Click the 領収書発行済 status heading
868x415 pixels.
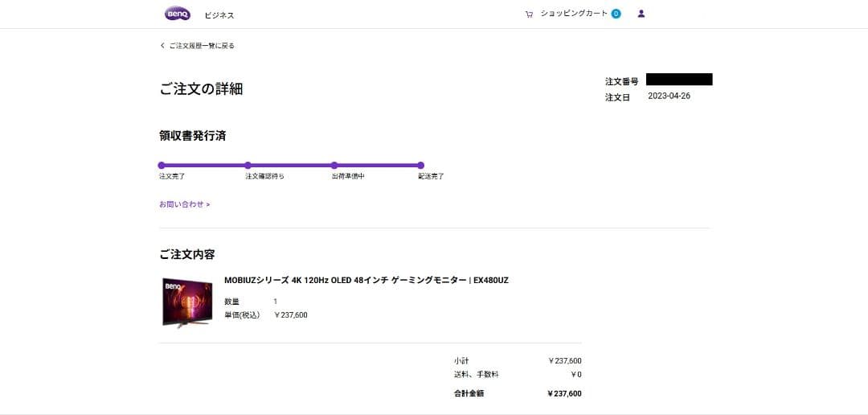tap(193, 136)
